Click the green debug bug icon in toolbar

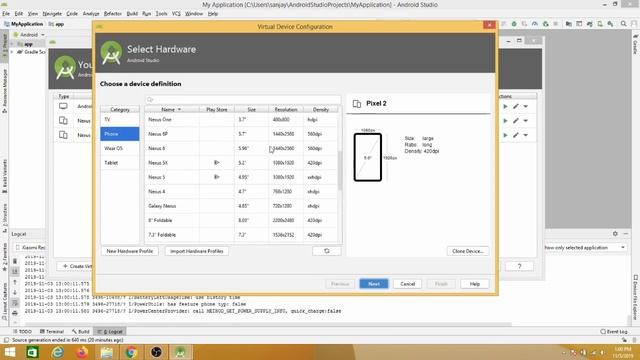514,24
